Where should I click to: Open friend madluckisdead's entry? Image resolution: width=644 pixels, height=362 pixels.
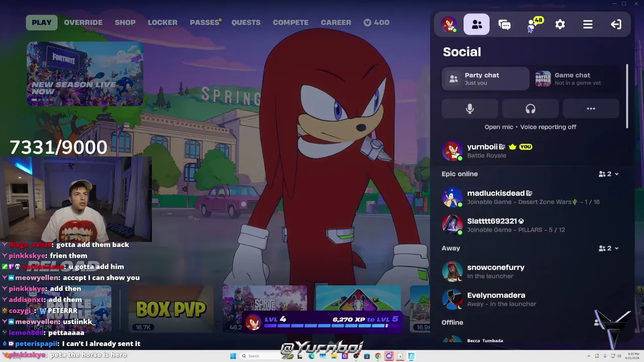click(x=531, y=197)
